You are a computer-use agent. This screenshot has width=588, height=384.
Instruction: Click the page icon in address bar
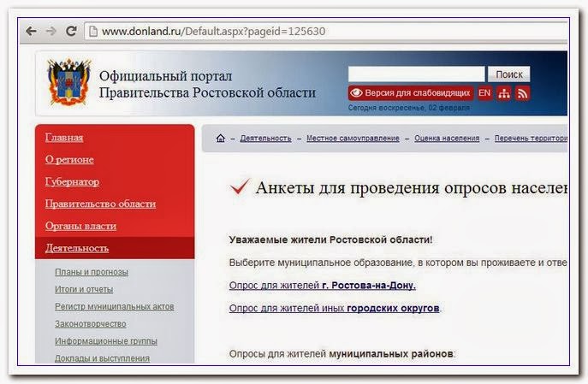(x=92, y=32)
